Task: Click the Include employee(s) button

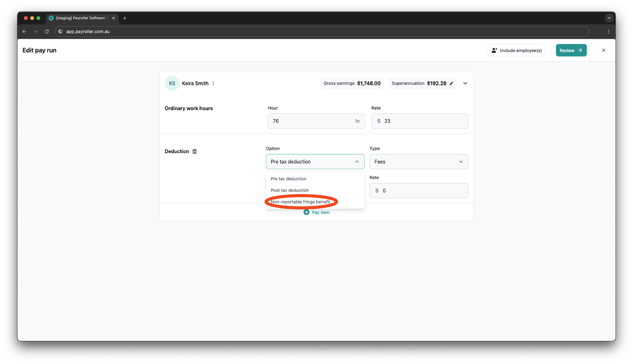Action: pyautogui.click(x=516, y=50)
